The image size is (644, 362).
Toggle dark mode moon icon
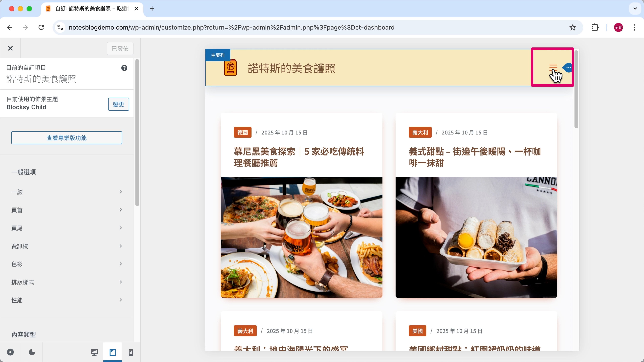(x=32, y=352)
